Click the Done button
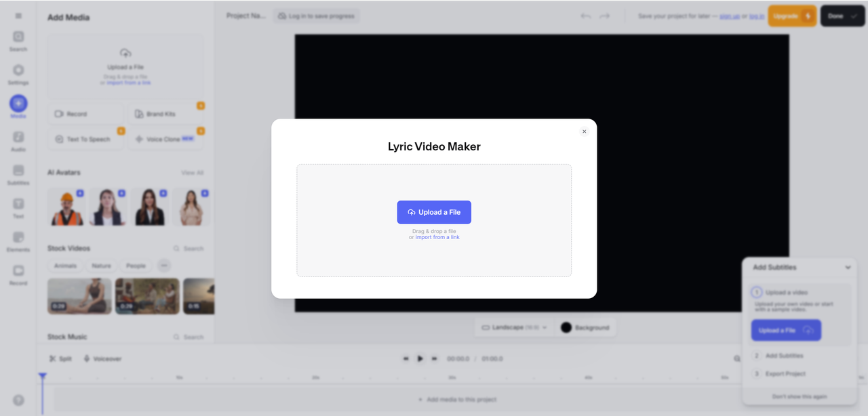 coord(843,16)
